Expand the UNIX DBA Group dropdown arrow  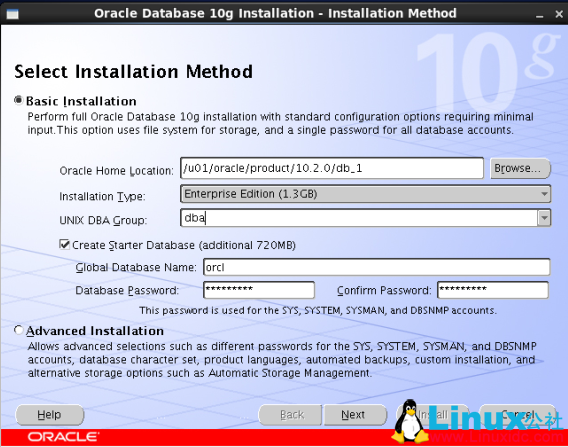(x=544, y=218)
